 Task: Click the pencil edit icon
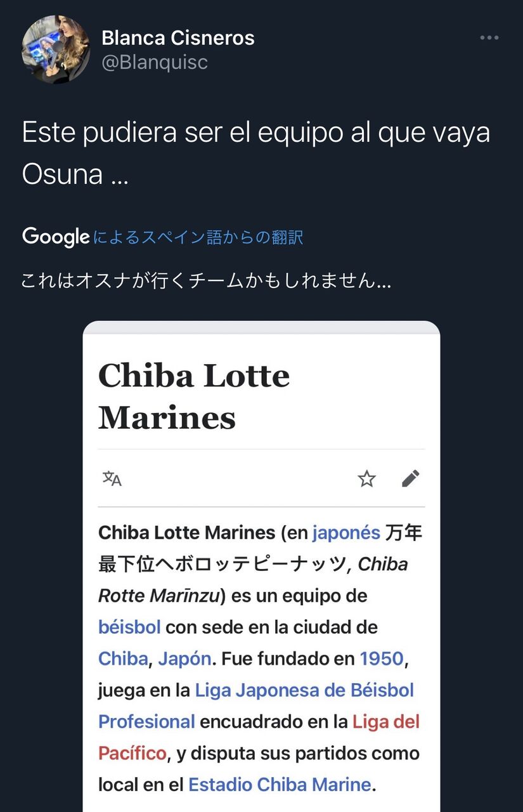pyautogui.click(x=410, y=479)
